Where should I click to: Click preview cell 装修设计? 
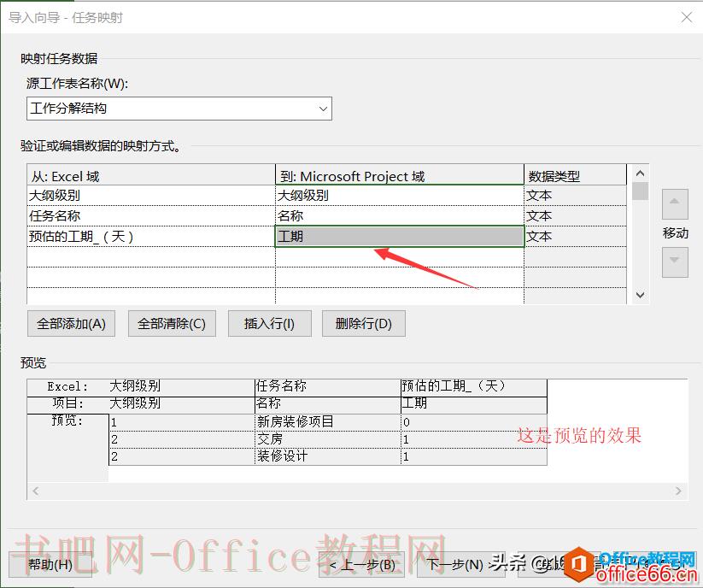coord(328,456)
